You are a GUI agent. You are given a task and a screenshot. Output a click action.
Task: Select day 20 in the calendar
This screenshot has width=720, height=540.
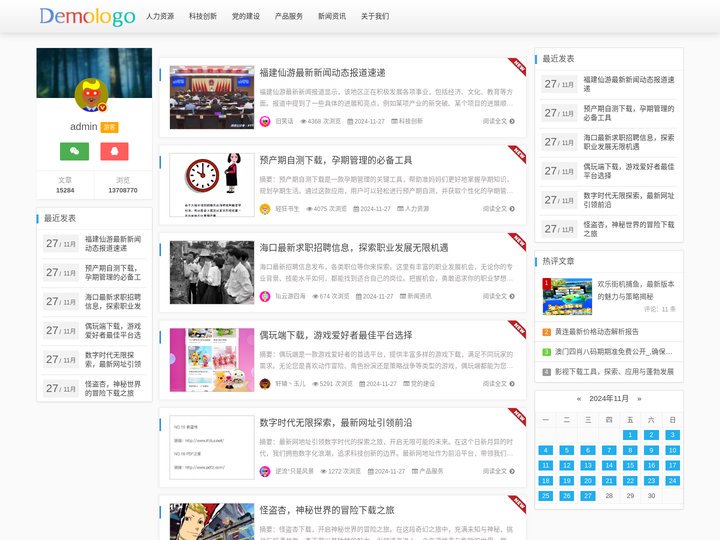(588, 481)
